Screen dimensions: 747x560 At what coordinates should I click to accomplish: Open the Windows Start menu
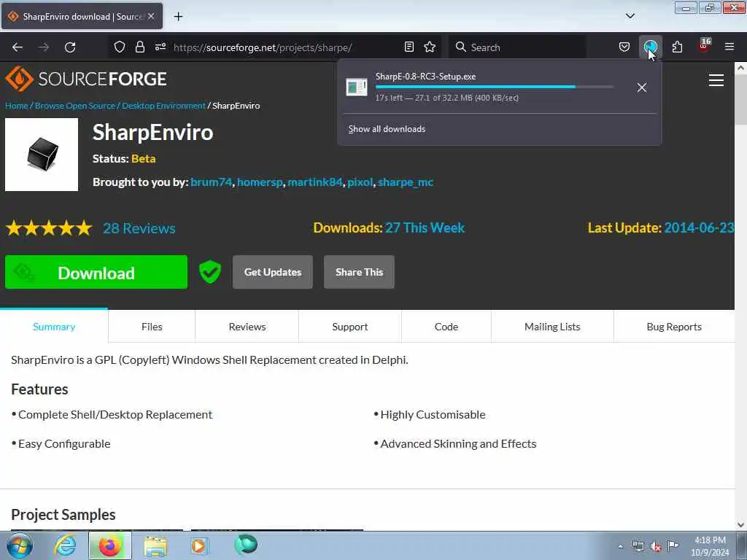point(20,545)
